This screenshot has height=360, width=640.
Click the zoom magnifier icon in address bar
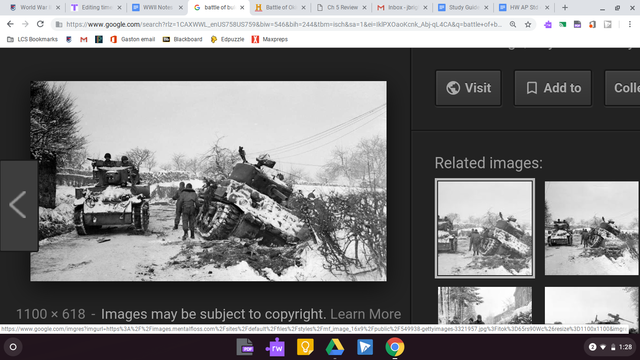tap(513, 24)
